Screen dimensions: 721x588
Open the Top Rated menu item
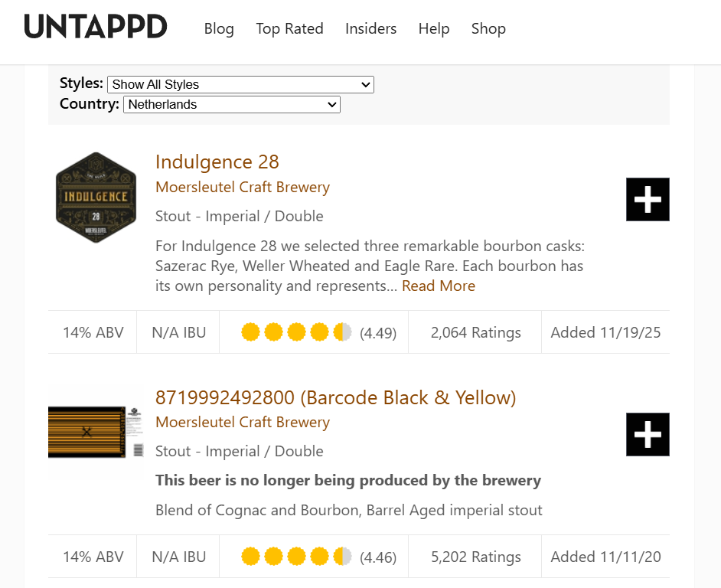pyautogui.click(x=289, y=28)
